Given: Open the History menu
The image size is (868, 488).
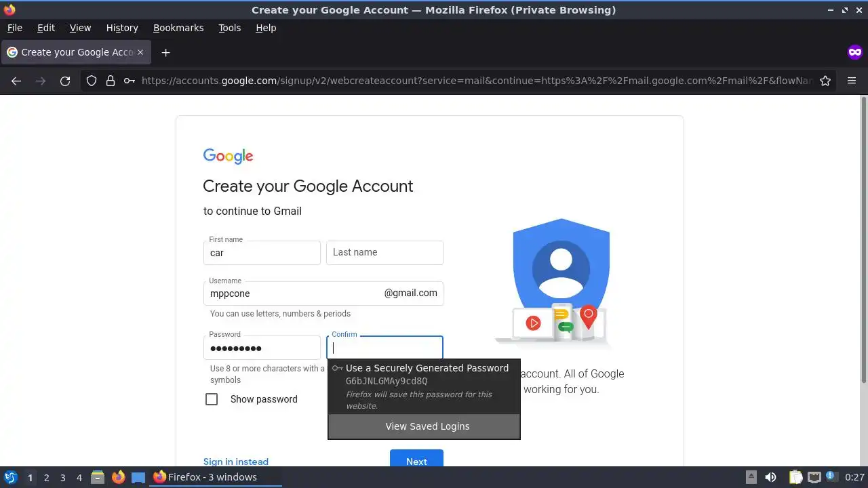Looking at the screenshot, I should tap(122, 28).
